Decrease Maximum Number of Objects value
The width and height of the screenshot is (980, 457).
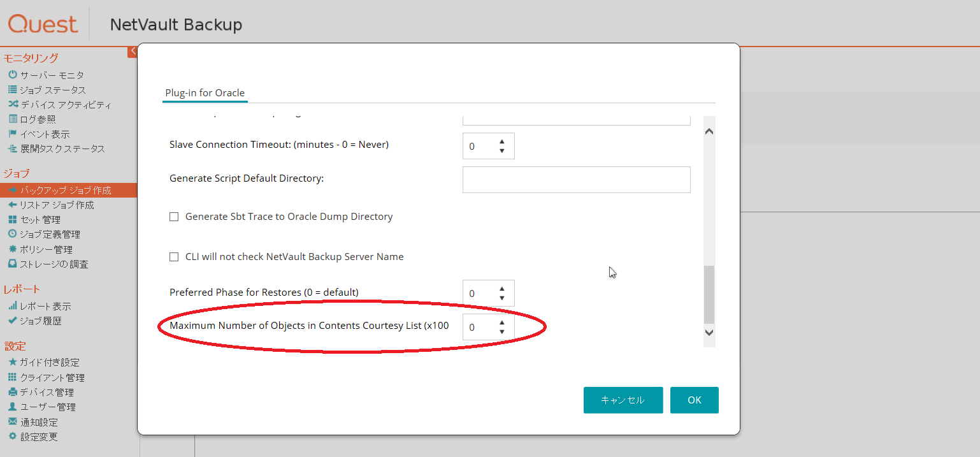click(x=502, y=332)
